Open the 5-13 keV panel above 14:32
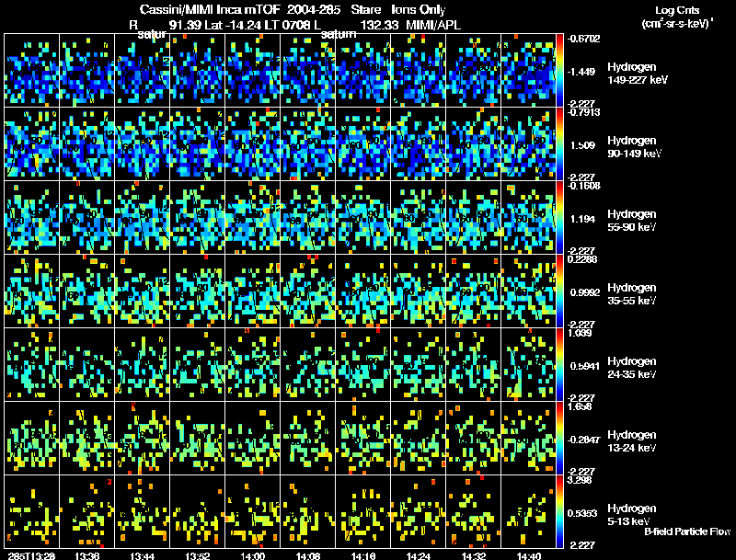This screenshot has height=560, width=736. [x=473, y=511]
